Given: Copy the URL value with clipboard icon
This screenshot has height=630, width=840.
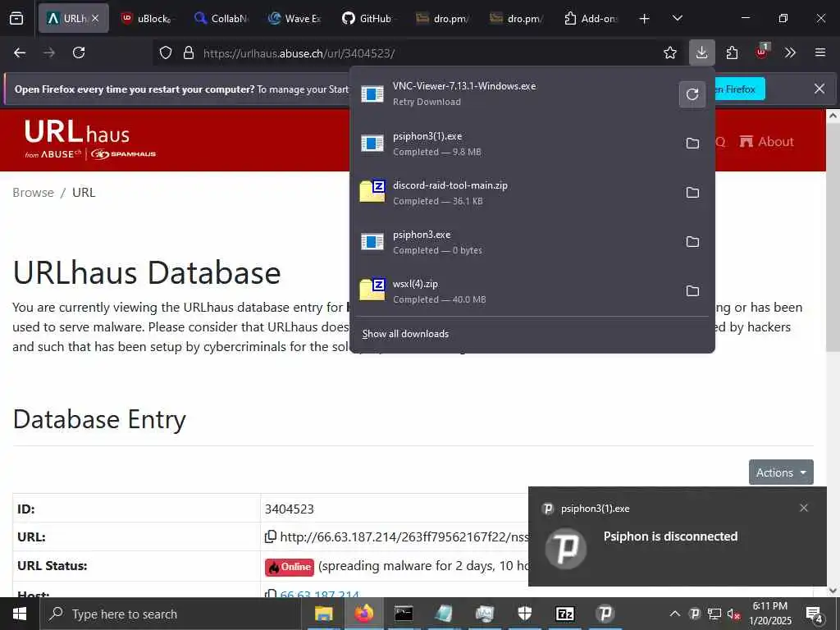Looking at the screenshot, I should (x=271, y=536).
